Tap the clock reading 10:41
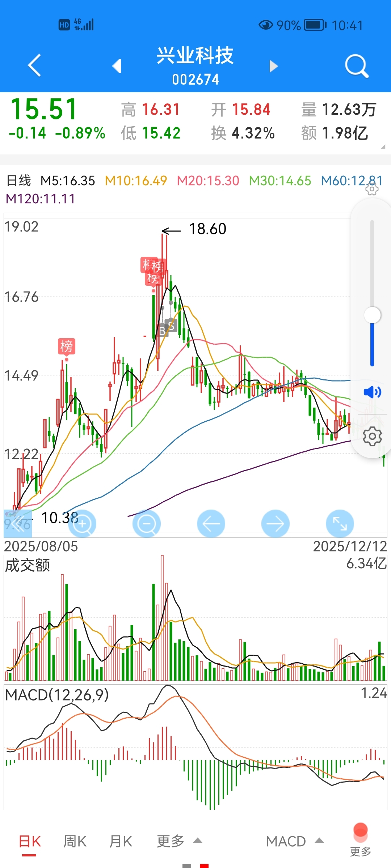391x868 pixels. point(347,25)
